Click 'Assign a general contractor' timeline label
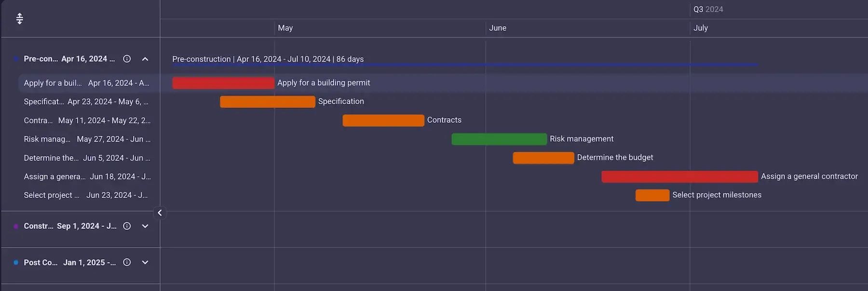This screenshot has height=291, width=868. pyautogui.click(x=809, y=176)
